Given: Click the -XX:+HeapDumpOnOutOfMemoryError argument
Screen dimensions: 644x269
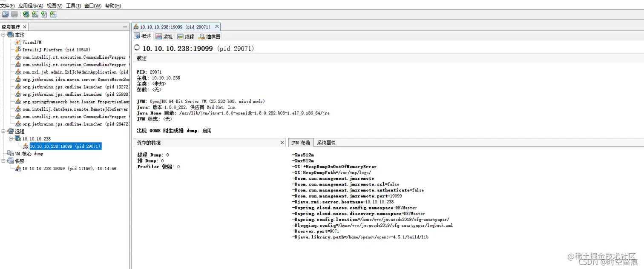Looking at the screenshot, I should (334, 167).
